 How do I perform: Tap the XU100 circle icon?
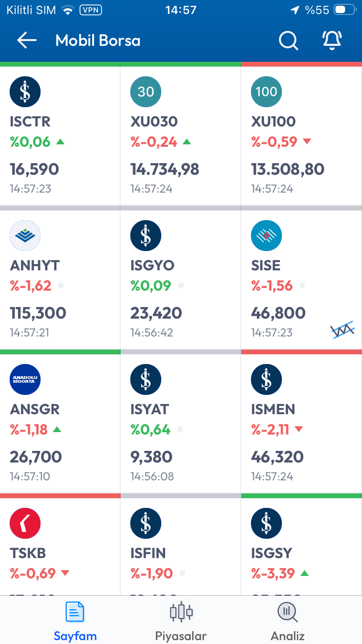pyautogui.click(x=266, y=92)
